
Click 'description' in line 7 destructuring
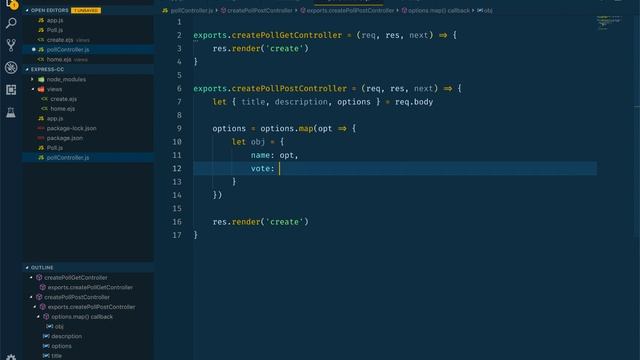pyautogui.click(x=301, y=102)
